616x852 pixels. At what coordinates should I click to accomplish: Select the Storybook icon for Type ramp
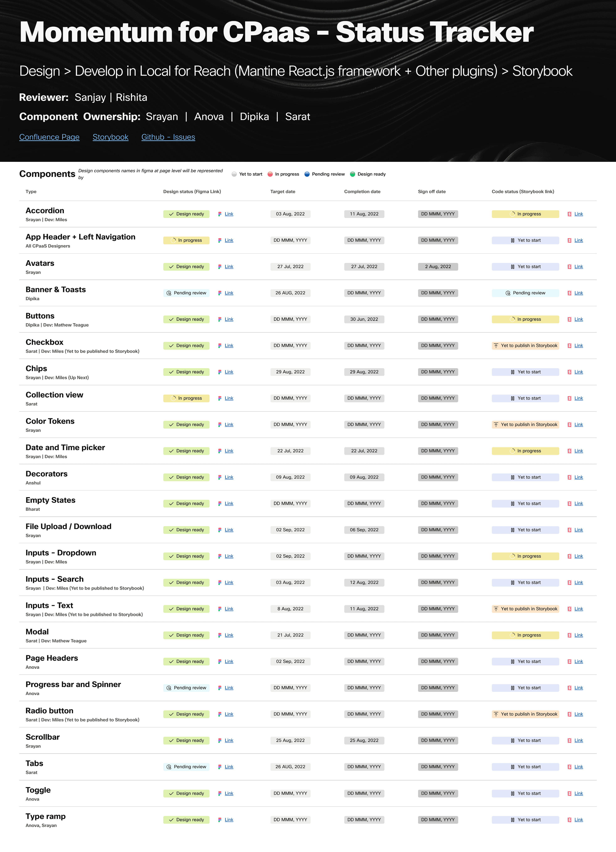pos(569,820)
